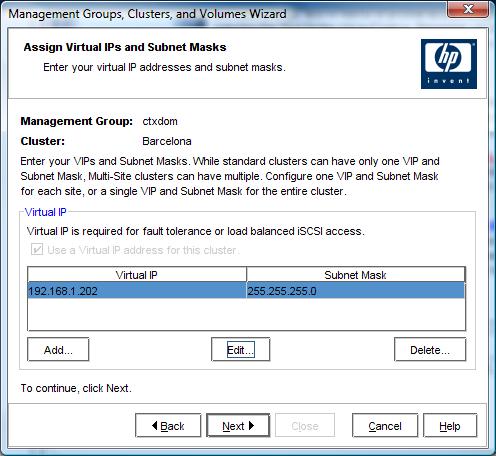Select the 192.168.1.202 virtual IP cell
This screenshot has width=496, height=456.
point(137,291)
